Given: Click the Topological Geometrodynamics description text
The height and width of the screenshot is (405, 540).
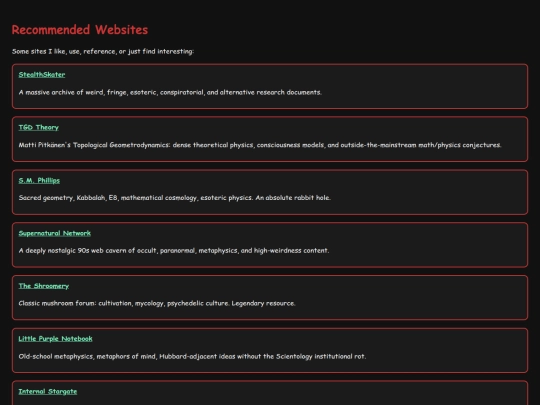Looking at the screenshot, I should [260, 145].
